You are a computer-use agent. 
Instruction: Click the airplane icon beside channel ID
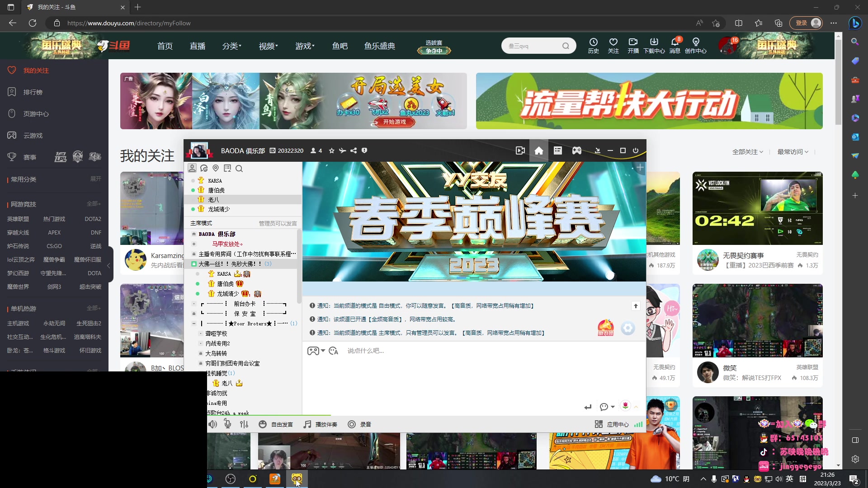coord(343,150)
